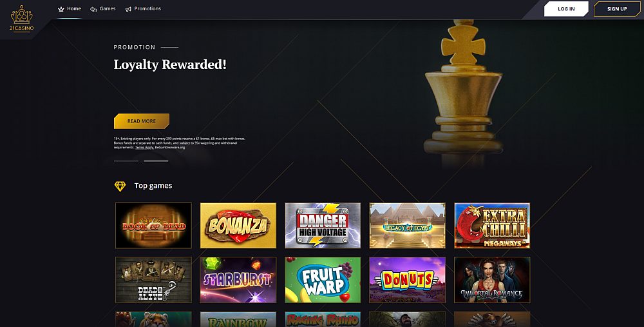Open Danger High Voltage game
The image size is (644, 327).
tap(323, 225)
